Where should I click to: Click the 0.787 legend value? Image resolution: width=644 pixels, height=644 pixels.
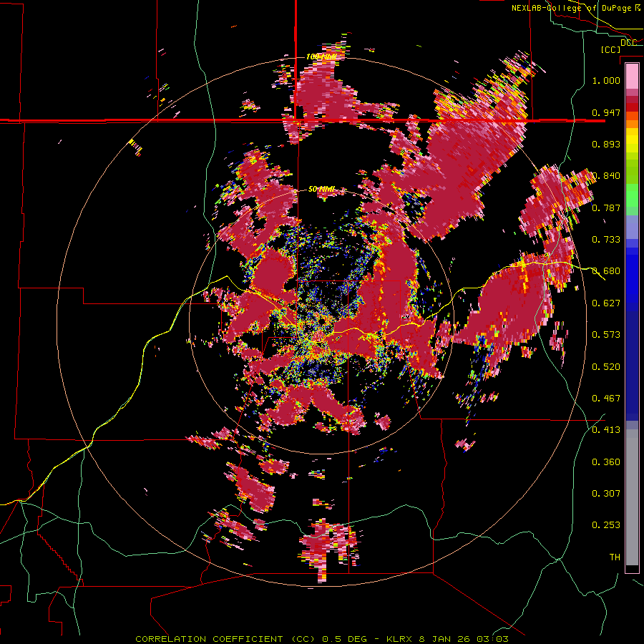tap(606, 208)
